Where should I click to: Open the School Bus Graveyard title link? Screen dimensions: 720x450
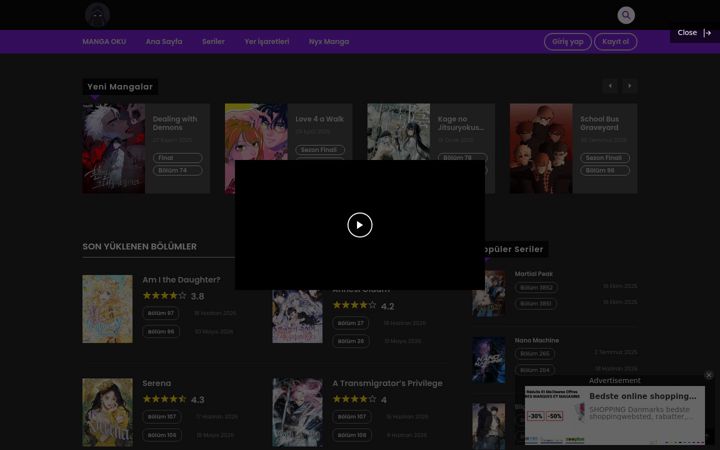599,123
